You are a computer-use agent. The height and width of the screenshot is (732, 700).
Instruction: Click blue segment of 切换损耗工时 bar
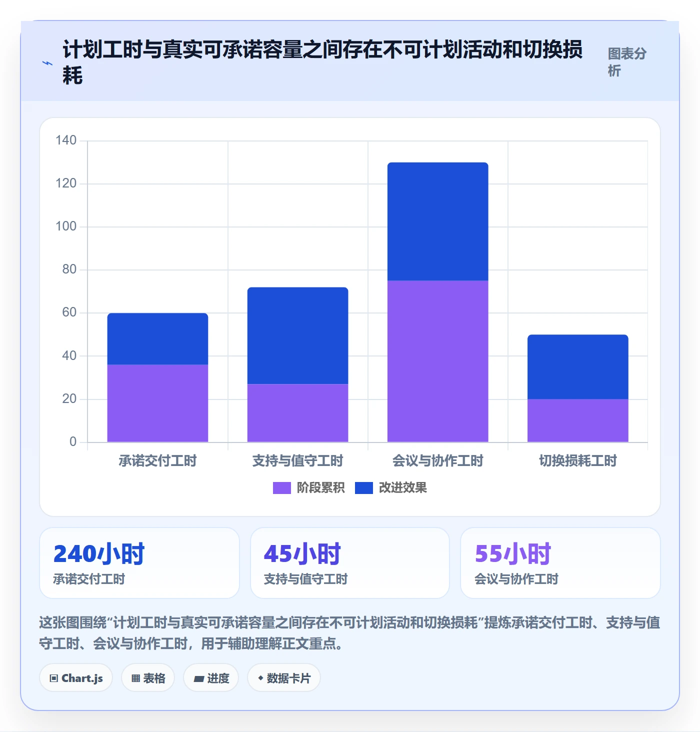(x=577, y=367)
